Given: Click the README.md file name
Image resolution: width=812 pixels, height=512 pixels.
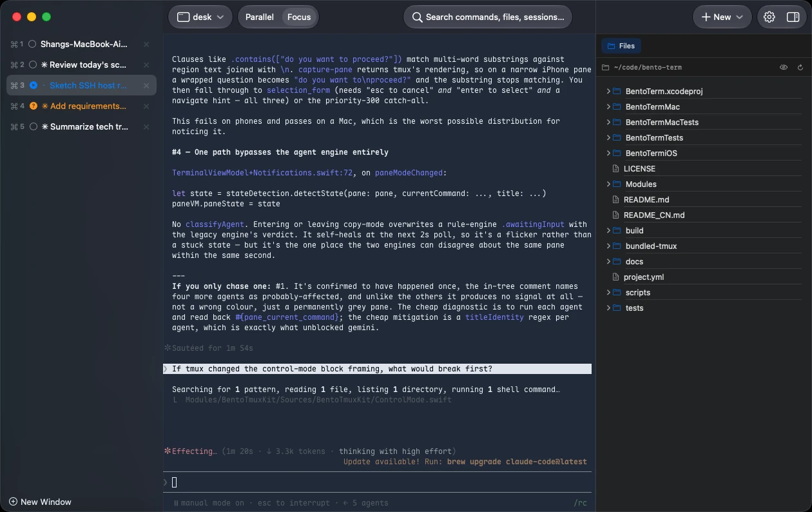Looking at the screenshot, I should coord(646,199).
